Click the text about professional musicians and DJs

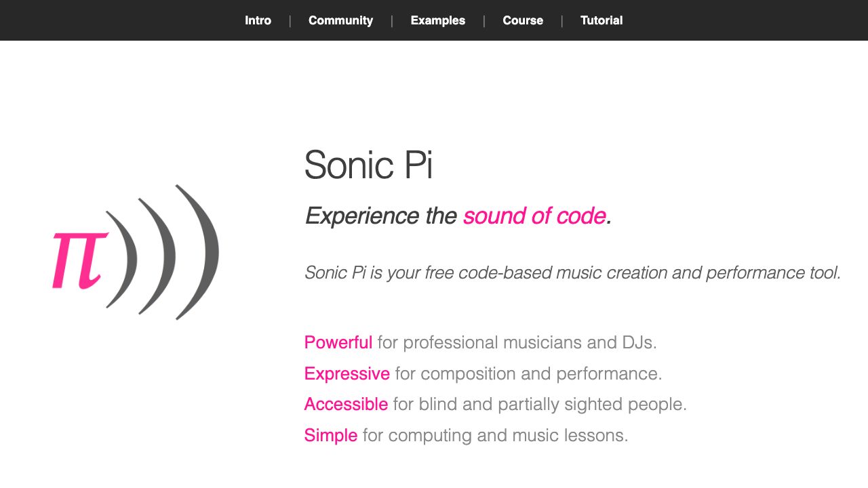pos(517,343)
